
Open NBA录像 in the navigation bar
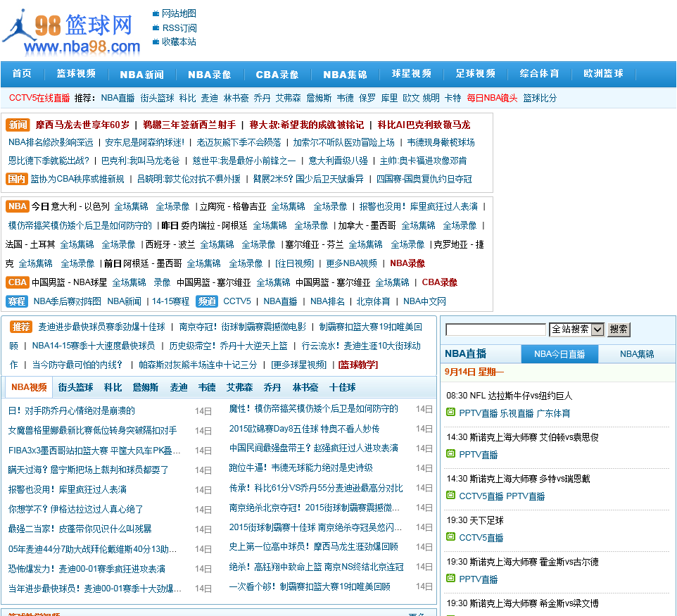tap(210, 75)
